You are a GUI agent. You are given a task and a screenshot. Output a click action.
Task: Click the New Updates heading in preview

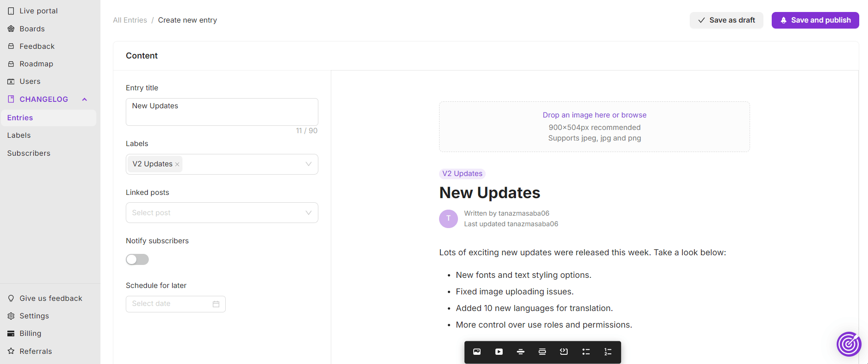(x=490, y=193)
